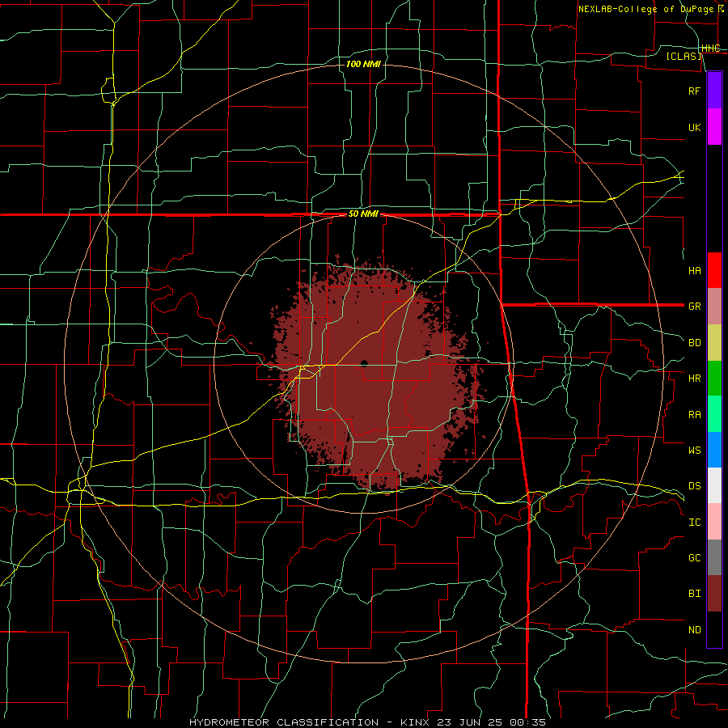Image resolution: width=728 pixels, height=728 pixels.
Task: Click the 'BI' legend label
Action: pos(694,594)
